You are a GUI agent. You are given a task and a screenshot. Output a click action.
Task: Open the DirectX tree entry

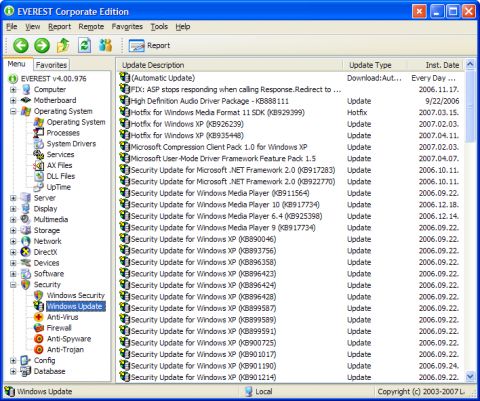45,252
